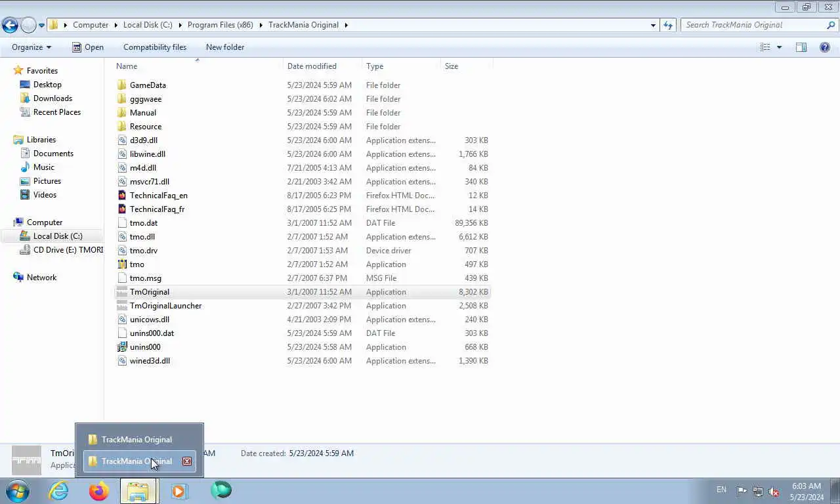
Task: Click the Change your view icon
Action: point(765,47)
